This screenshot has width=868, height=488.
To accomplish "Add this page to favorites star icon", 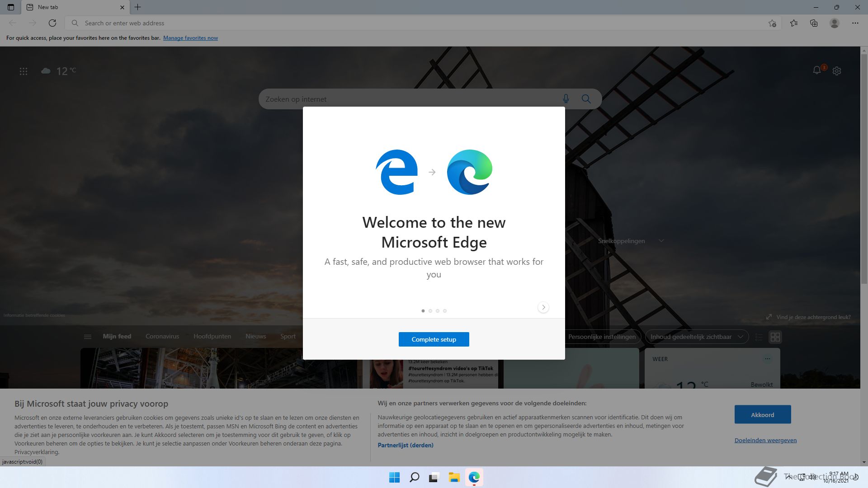I will click(x=772, y=23).
